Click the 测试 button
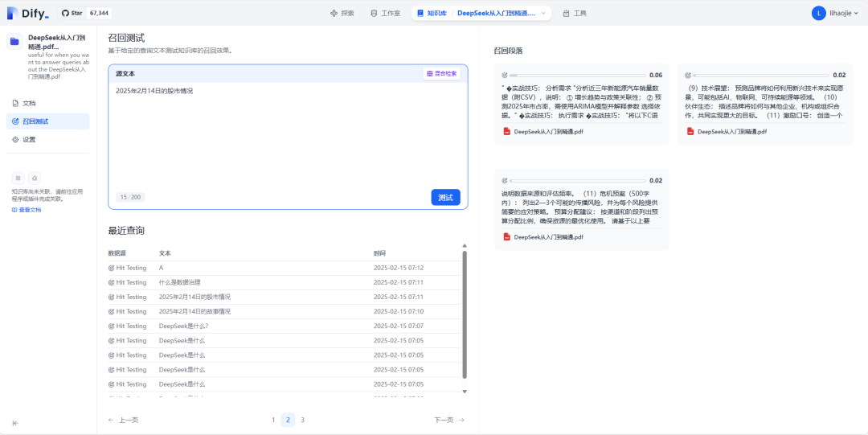 (x=445, y=197)
